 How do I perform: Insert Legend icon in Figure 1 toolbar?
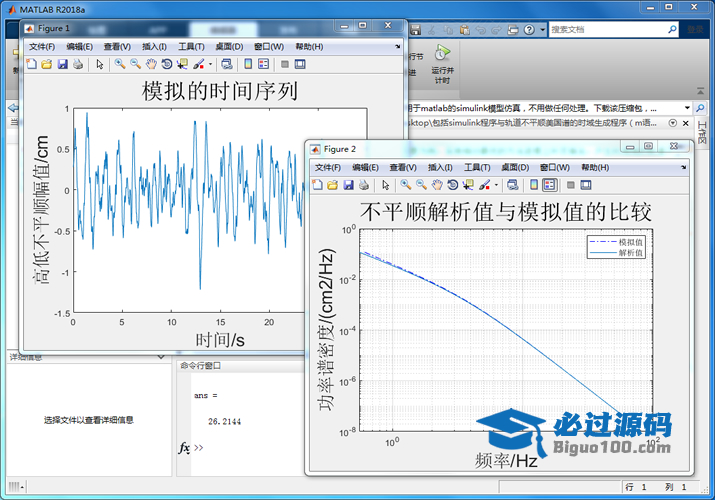264,64
